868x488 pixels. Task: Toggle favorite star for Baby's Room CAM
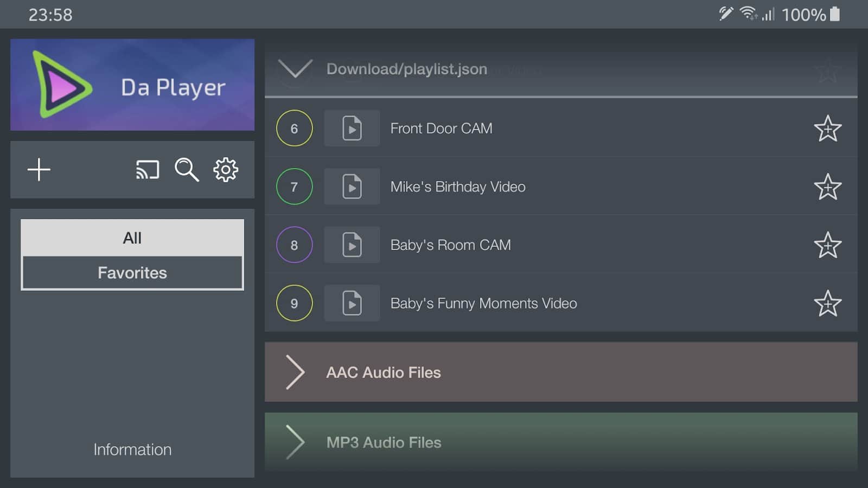[x=827, y=245]
